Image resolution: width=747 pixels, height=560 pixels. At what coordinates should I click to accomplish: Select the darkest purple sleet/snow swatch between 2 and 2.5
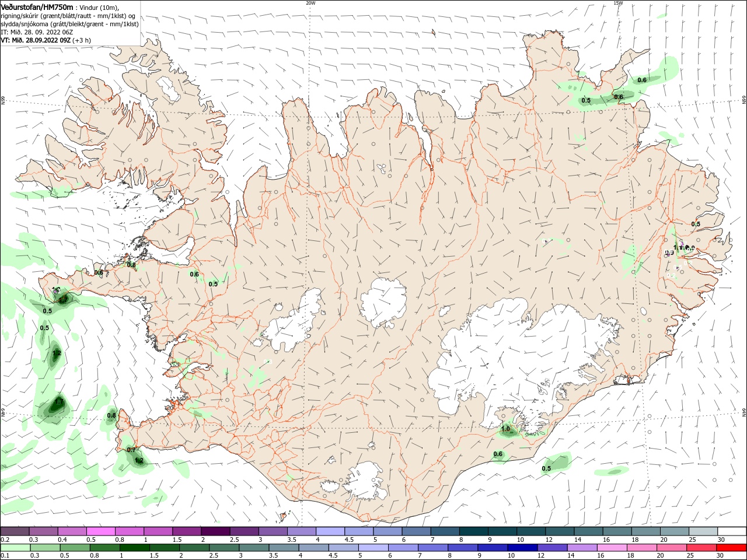[x=215, y=531]
